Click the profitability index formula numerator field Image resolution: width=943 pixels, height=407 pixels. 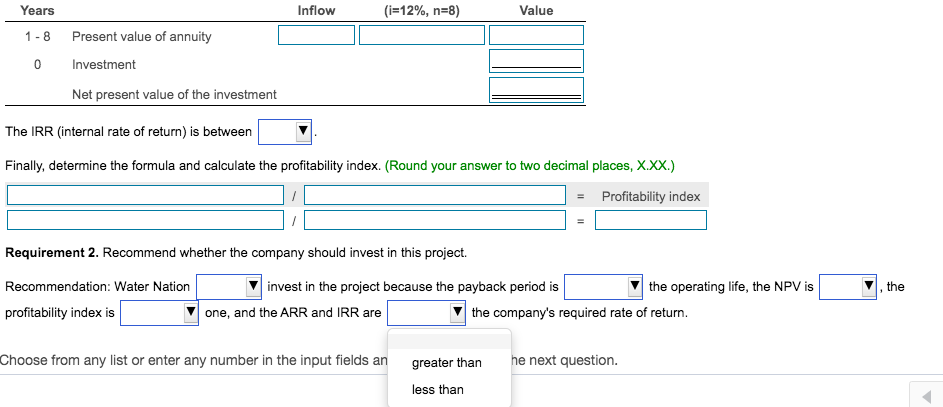(146, 195)
